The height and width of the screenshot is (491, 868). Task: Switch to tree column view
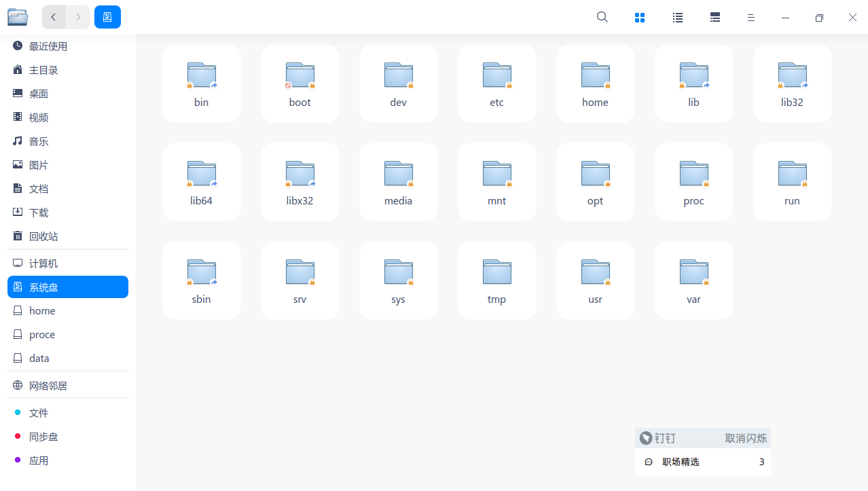(x=715, y=18)
